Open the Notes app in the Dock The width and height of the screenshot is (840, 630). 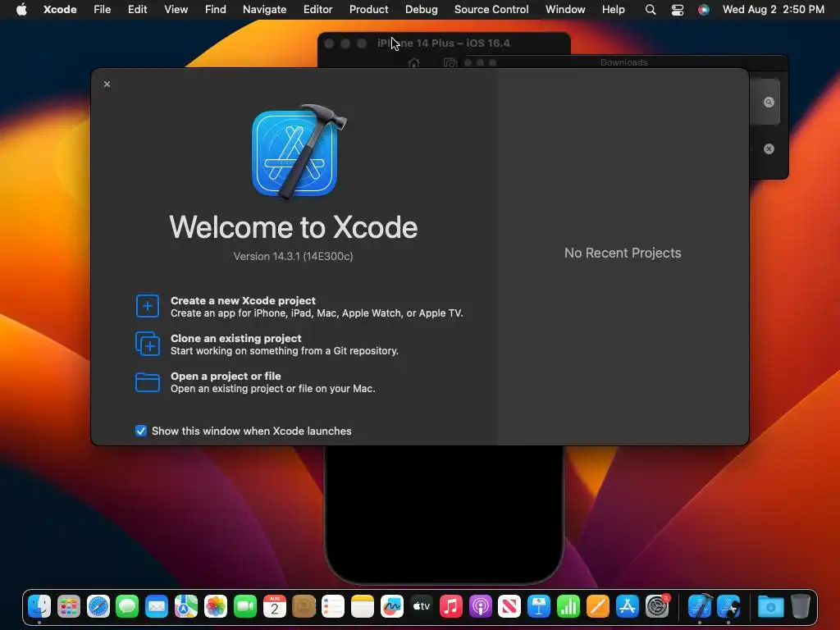pos(362,606)
